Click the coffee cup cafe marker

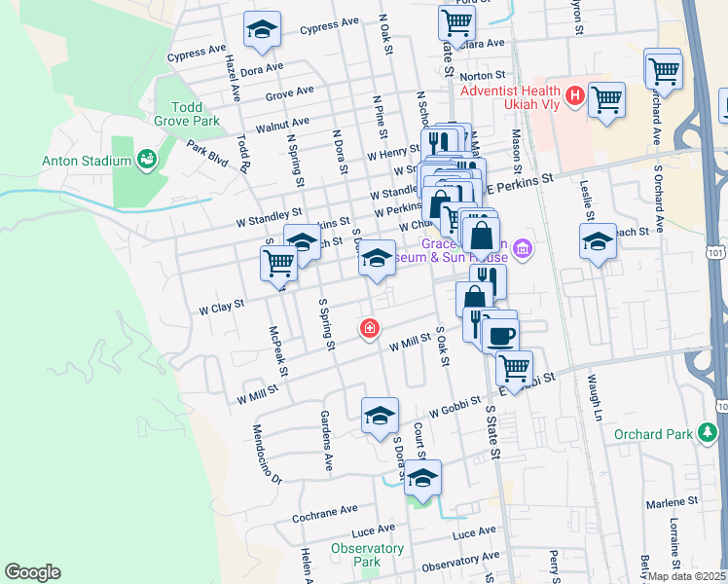(500, 338)
